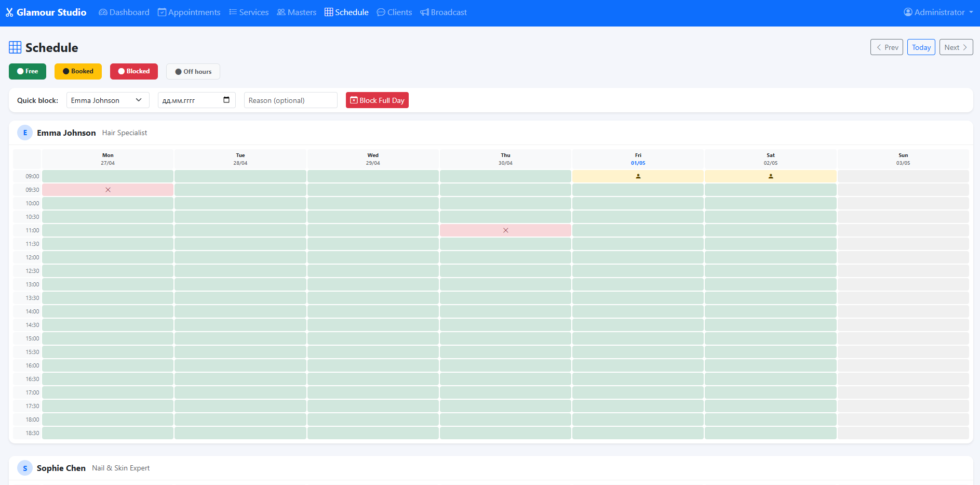
Task: Open the Services menu item
Action: (x=249, y=12)
